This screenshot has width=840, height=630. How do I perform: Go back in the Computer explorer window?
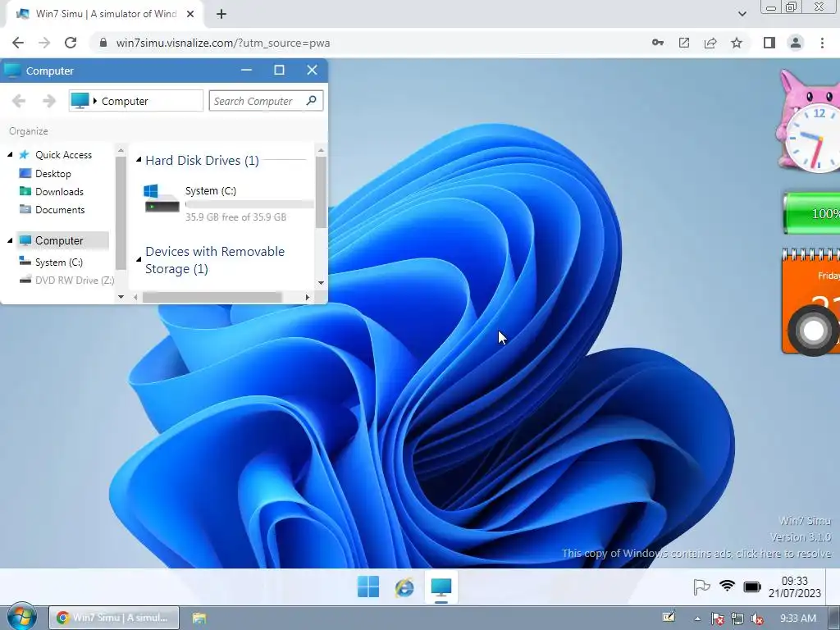19,101
